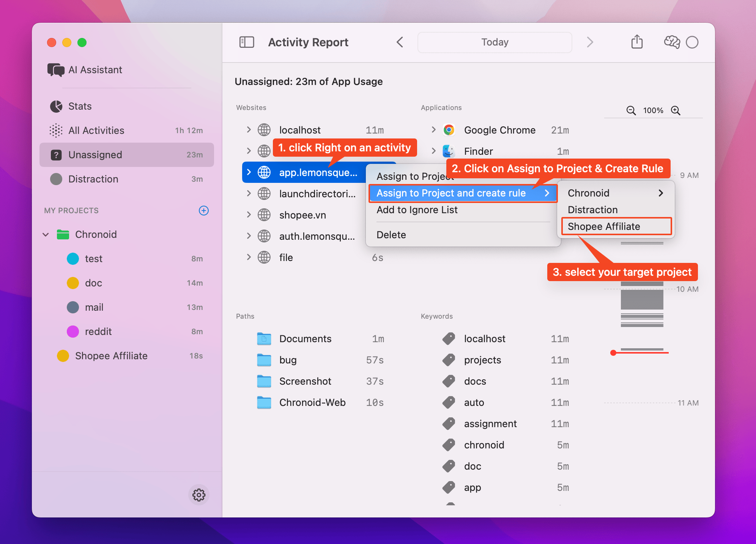The height and width of the screenshot is (544, 756).
Task: Click the add project plus icon
Action: (x=204, y=211)
